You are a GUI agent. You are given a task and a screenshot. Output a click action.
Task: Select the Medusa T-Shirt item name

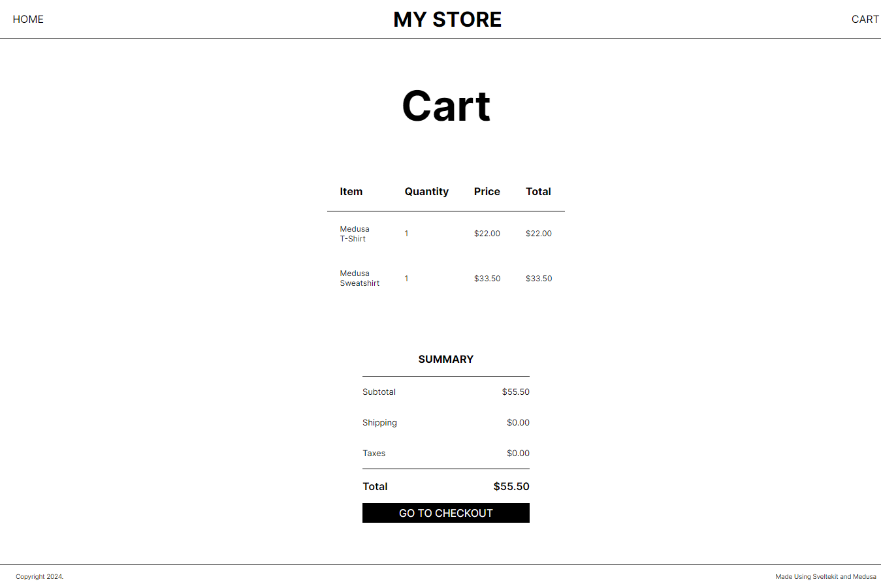pos(355,234)
